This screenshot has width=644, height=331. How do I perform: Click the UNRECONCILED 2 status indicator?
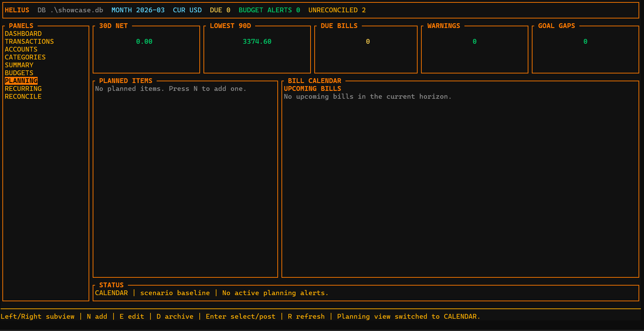[337, 10]
